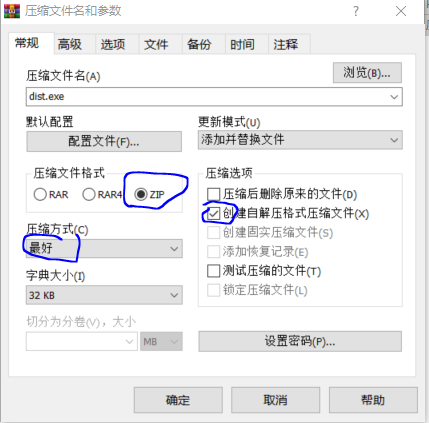Open the 选项 tab

113,44
